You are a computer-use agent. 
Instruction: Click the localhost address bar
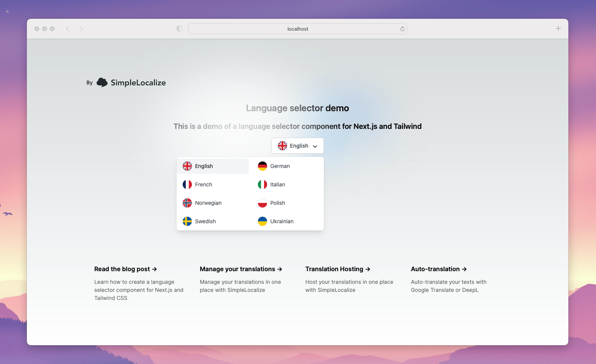pyautogui.click(x=297, y=29)
